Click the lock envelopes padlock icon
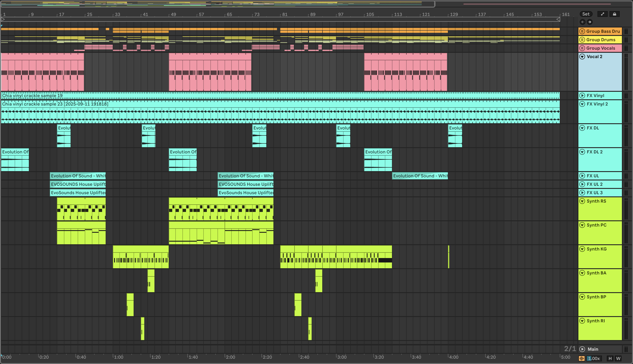Viewport: 633px width, 364px height. click(x=614, y=14)
